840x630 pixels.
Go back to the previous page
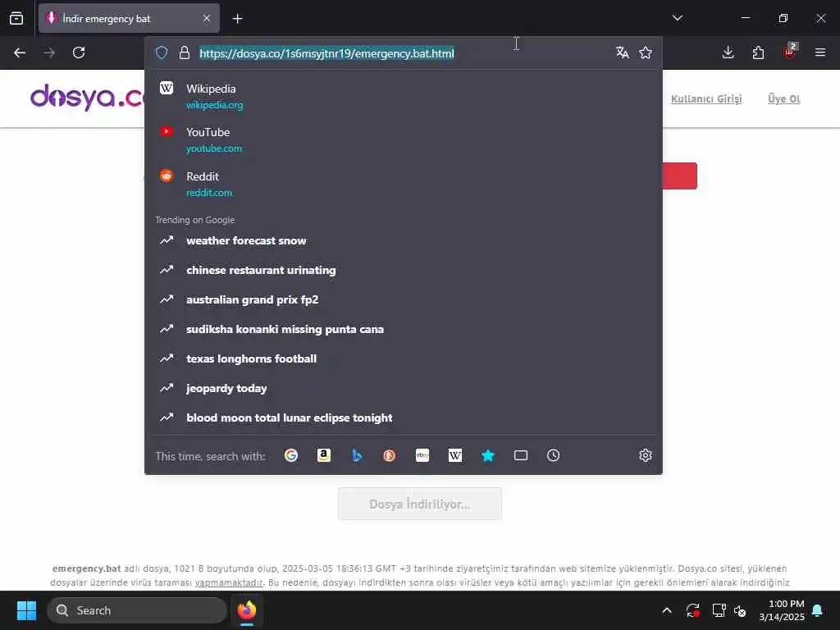click(x=20, y=52)
